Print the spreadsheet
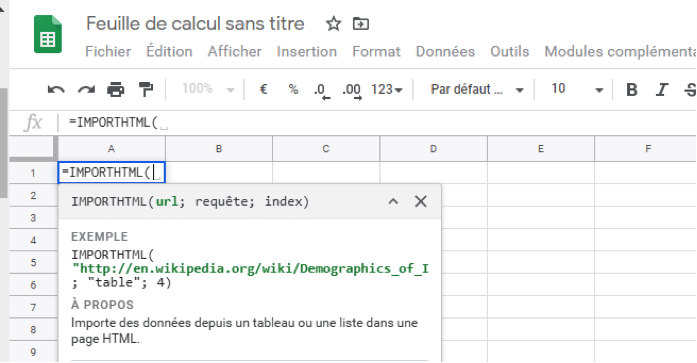The height and width of the screenshot is (363, 697). tap(116, 90)
